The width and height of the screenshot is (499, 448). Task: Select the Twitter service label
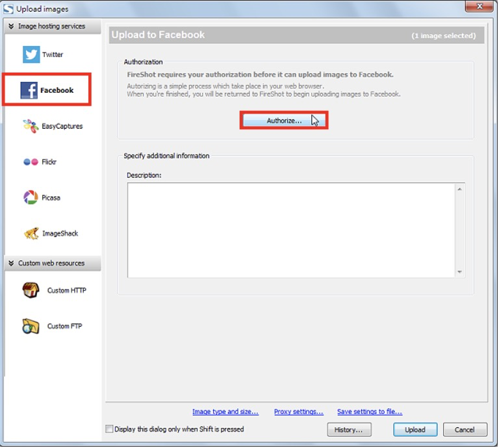tap(53, 55)
